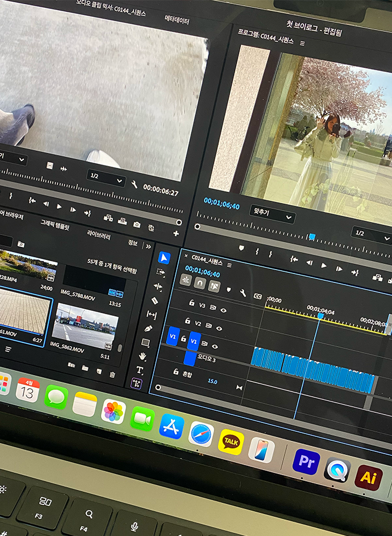Screen dimensions: 392x536
Task: Step back one frame in program monitor
Action: pos(309,262)
